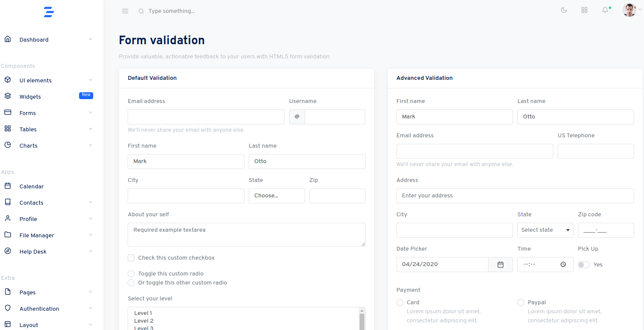Click the clock icon in Time field

coord(563,265)
